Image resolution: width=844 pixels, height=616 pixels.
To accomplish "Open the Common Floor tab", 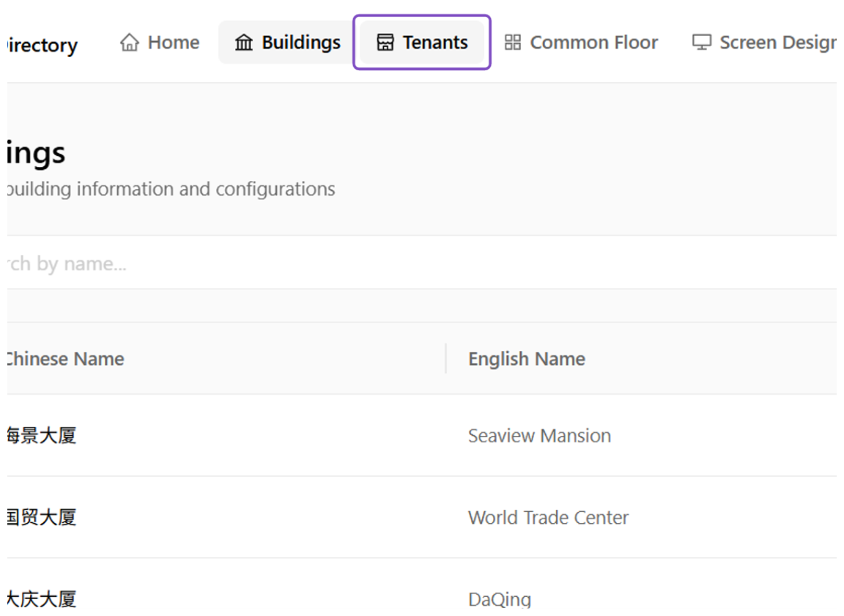I will pos(581,42).
